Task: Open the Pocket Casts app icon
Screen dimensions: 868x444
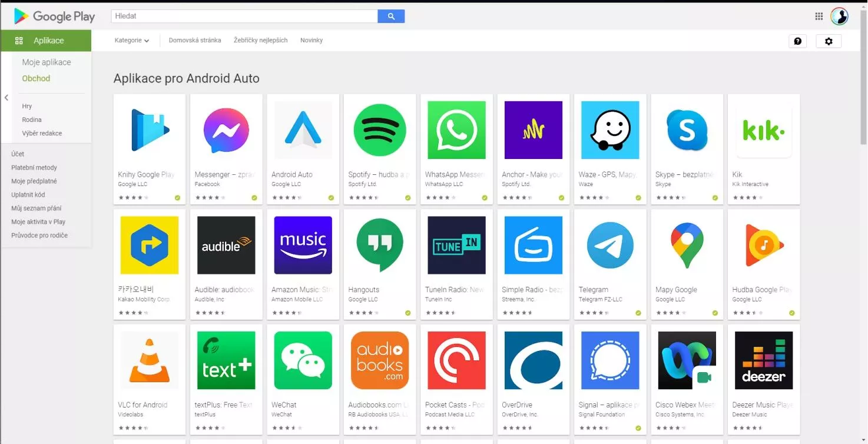Action: 457,360
